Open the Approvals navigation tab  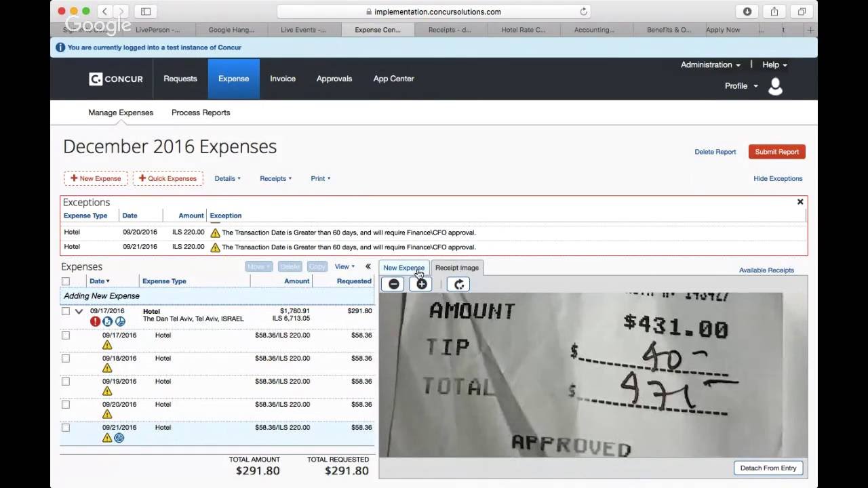(x=334, y=79)
